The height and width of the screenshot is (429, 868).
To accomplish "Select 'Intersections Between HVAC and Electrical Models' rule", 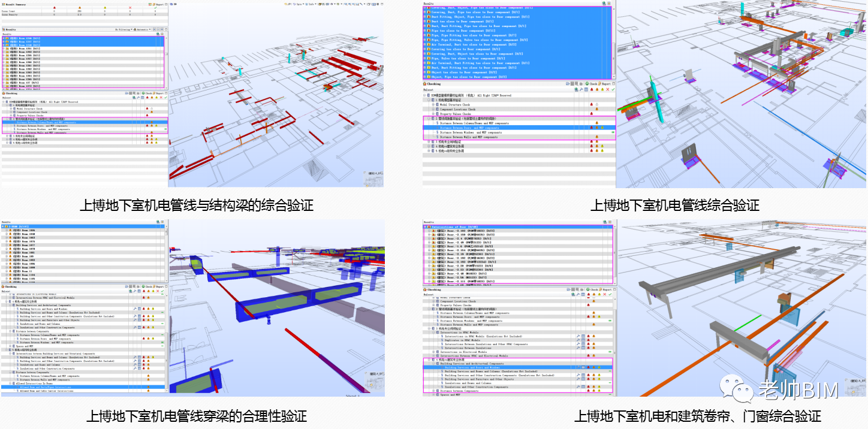I will pyautogui.click(x=474, y=355).
